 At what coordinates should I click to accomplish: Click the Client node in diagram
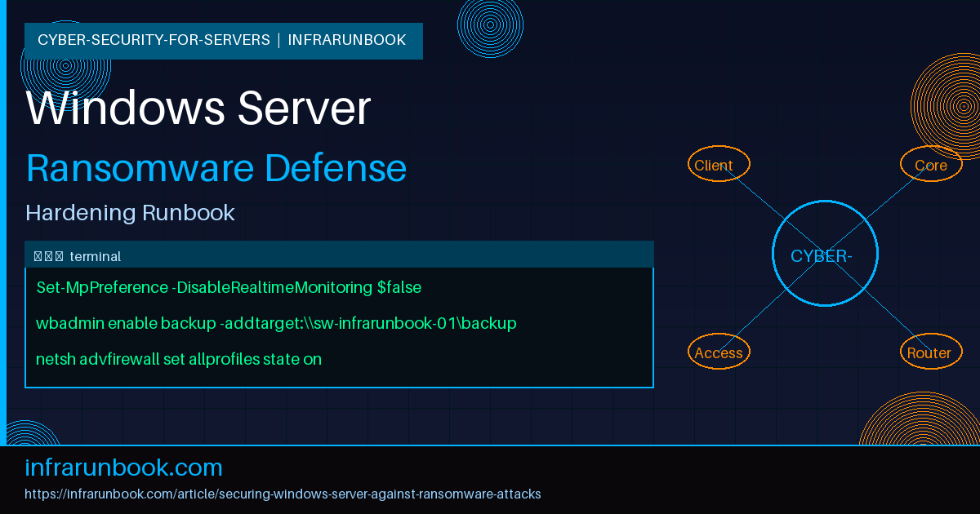pos(719,164)
